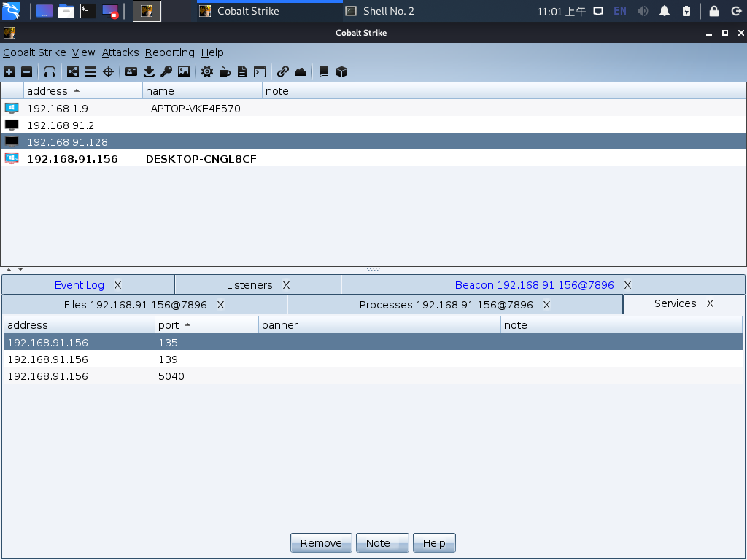
Task: Click the Listeners headphones toolbar icon
Action: 50,71
